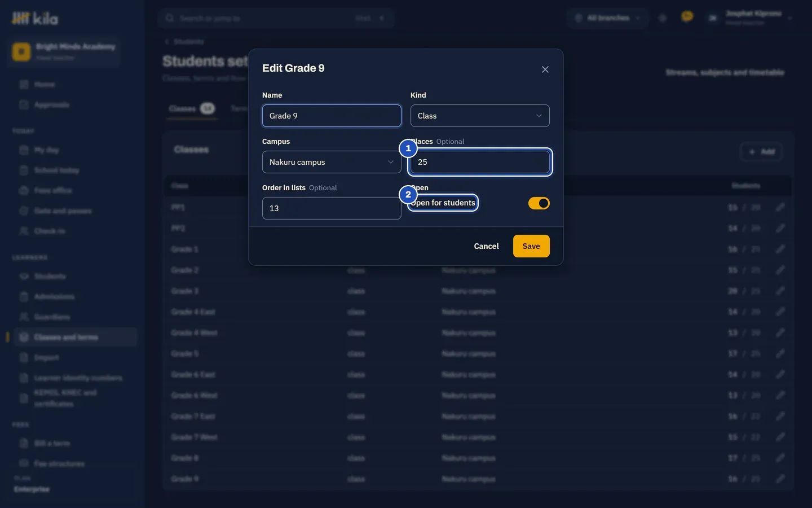This screenshot has width=812, height=508.
Task: Click the Fee structures sidebar icon
Action: [24, 464]
